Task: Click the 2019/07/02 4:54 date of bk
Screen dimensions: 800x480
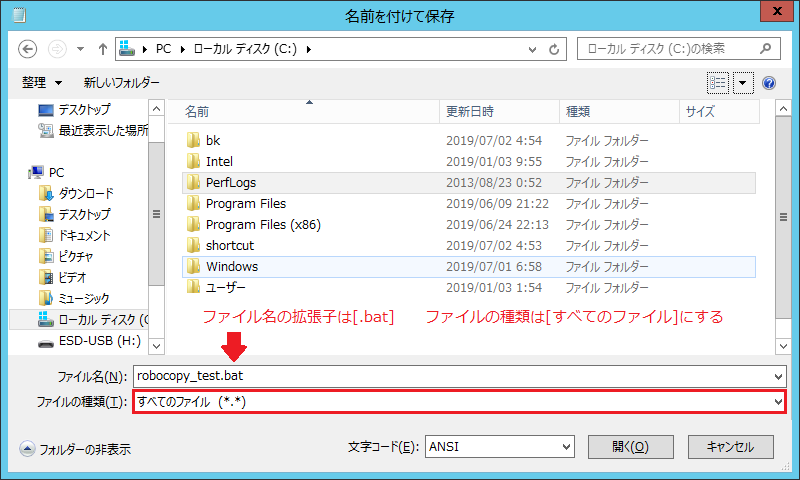Action: click(494, 140)
